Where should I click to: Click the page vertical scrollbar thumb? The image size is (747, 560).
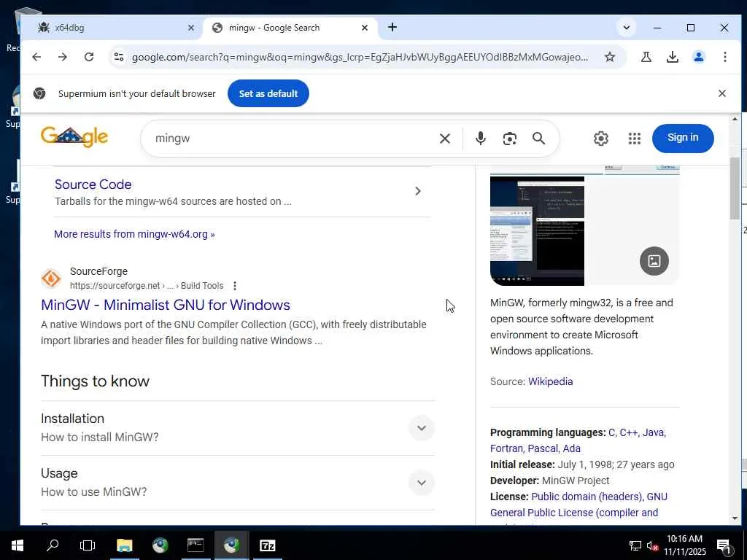(735, 189)
